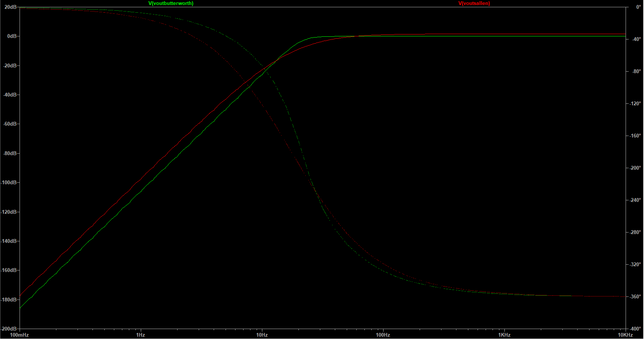644x339 pixels.
Task: Select the V(voutsallen) trace label
Action: (x=474, y=3)
